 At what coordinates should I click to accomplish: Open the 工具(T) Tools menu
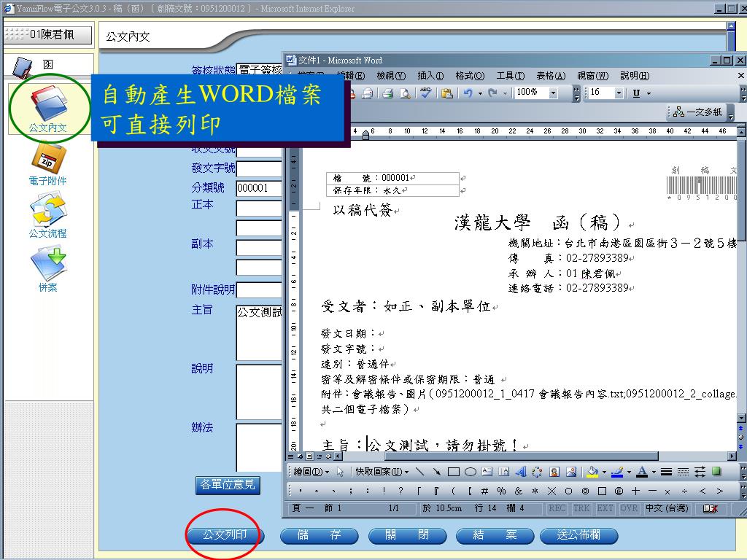pyautogui.click(x=510, y=76)
